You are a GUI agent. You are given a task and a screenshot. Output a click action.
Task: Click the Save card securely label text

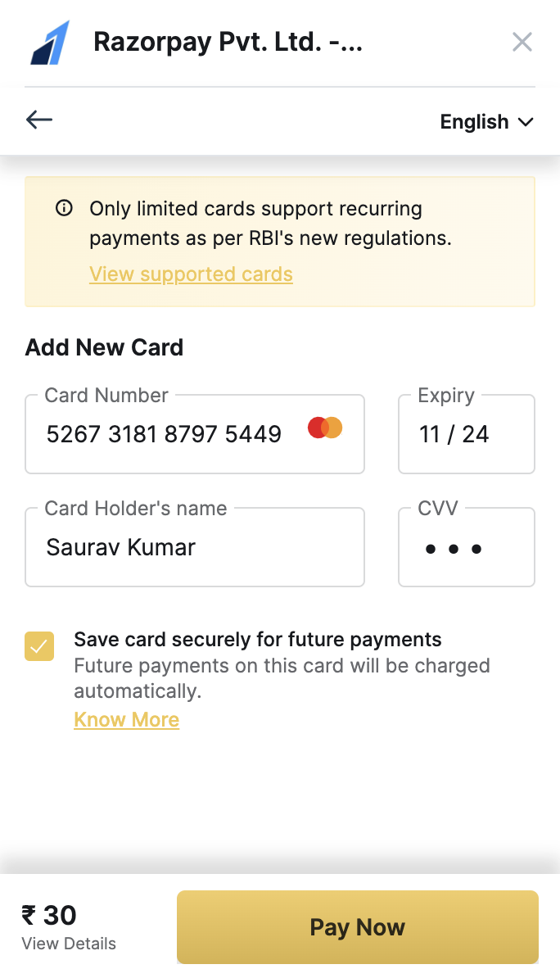pyautogui.click(x=258, y=640)
